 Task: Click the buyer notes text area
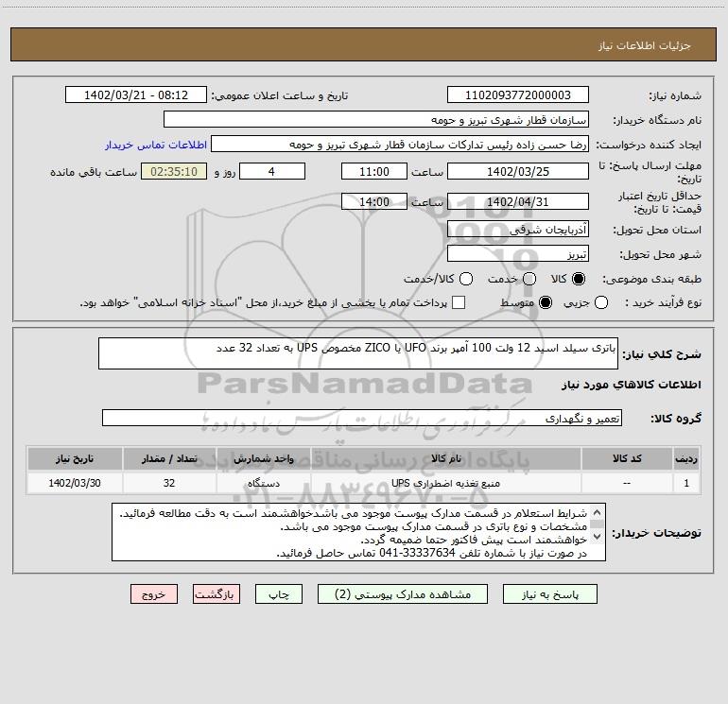coord(358,532)
